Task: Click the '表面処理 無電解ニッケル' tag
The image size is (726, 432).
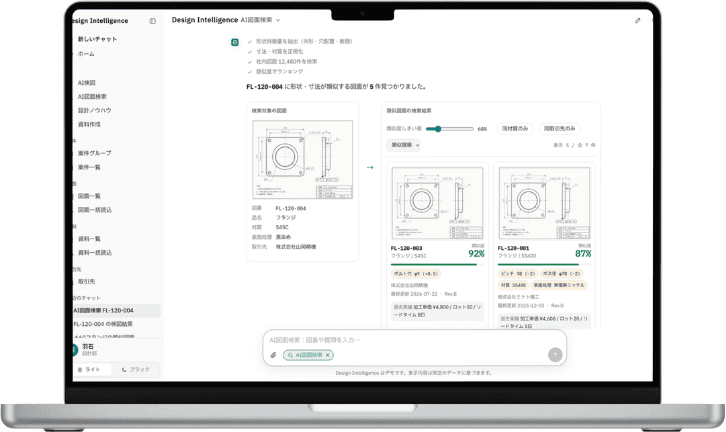Action: 559,285
